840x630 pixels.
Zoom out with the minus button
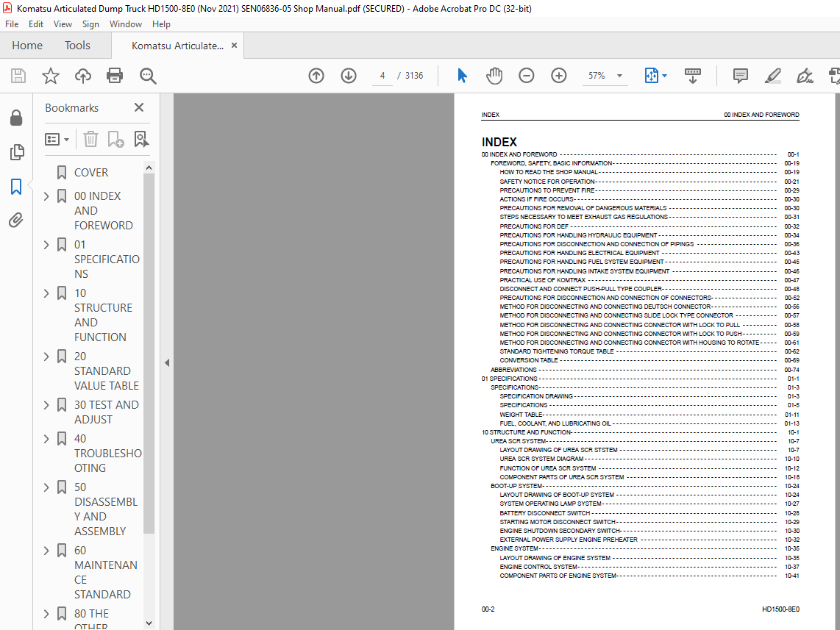click(527, 76)
